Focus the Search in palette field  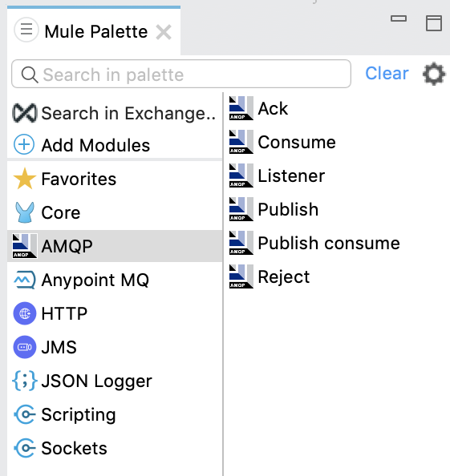coord(181,74)
